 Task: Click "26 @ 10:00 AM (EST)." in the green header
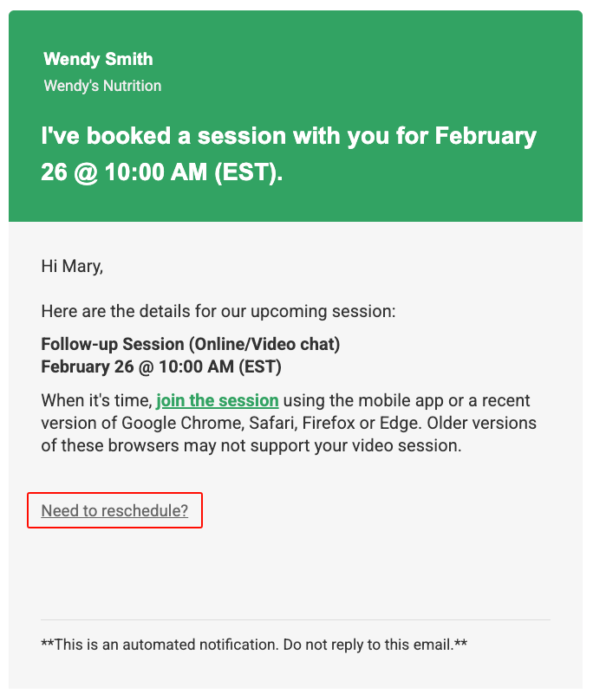click(162, 172)
